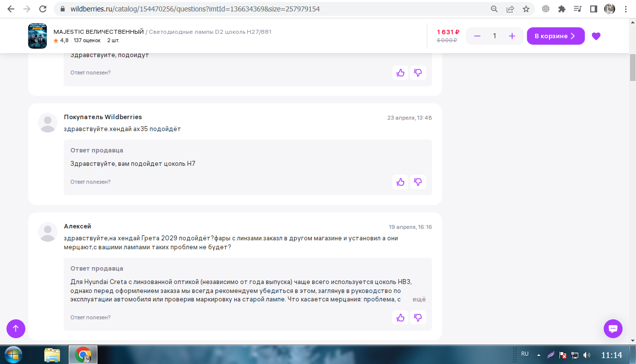636x364 pixels.
Task: Open the product thumbnail image
Action: coord(37,36)
